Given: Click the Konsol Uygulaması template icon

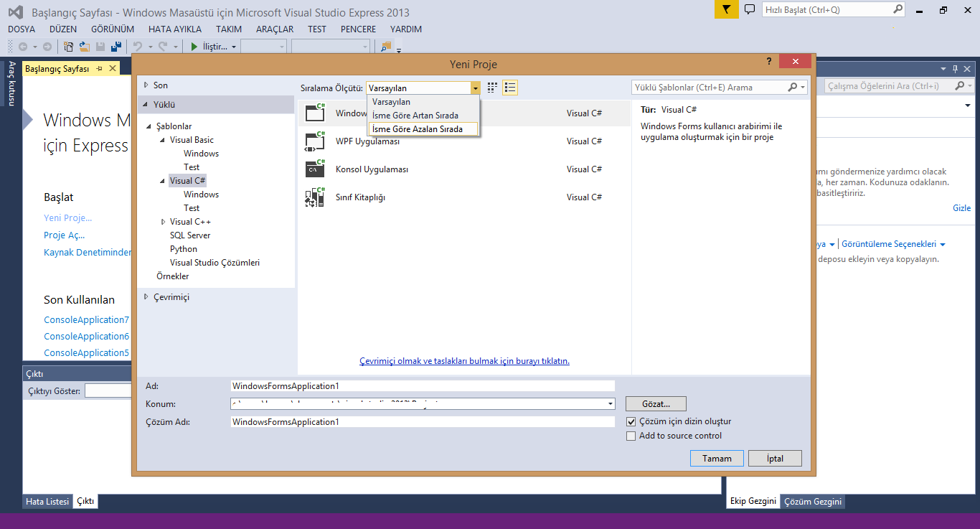Looking at the screenshot, I should [x=315, y=169].
